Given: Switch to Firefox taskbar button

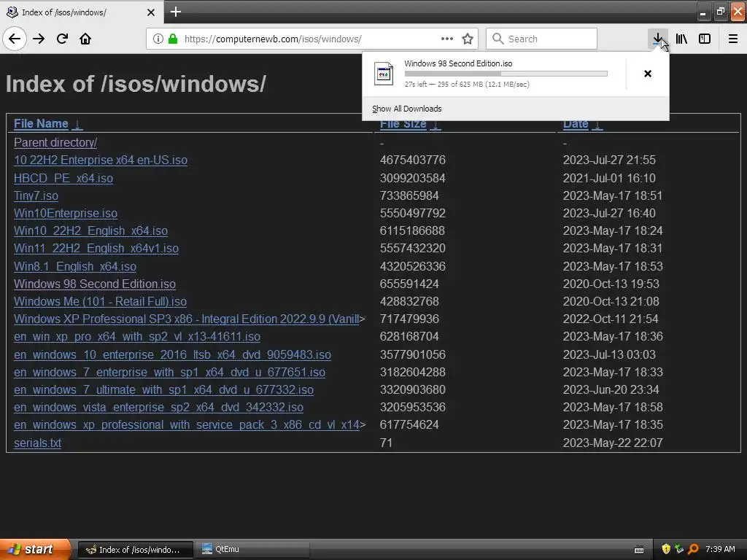Looking at the screenshot, I should click(135, 550).
